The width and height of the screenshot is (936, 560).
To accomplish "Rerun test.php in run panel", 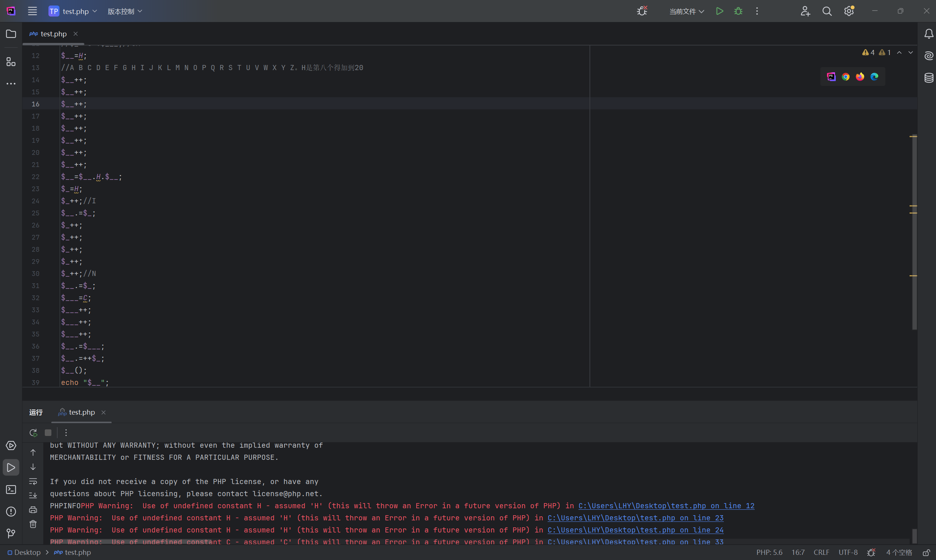I will tap(33, 432).
